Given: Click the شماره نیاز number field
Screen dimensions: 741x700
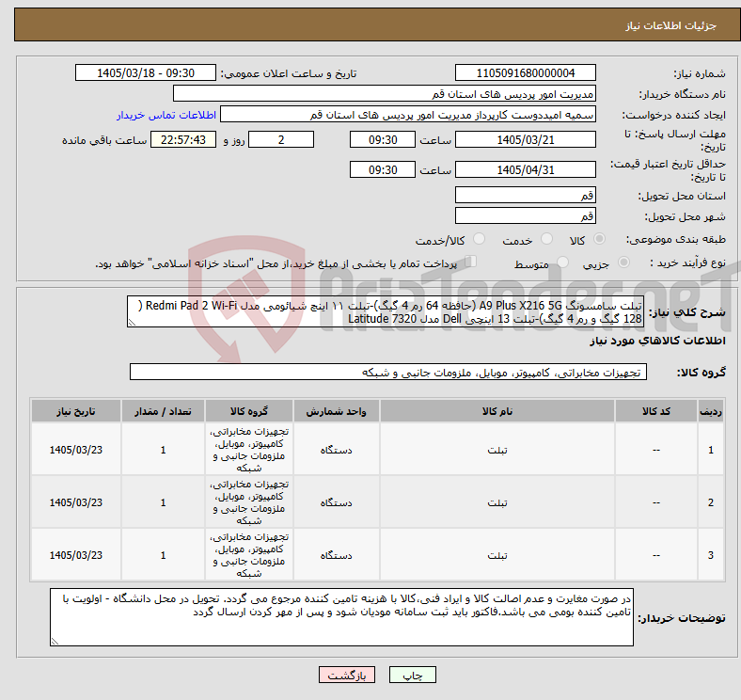Looking at the screenshot, I should pyautogui.click(x=525, y=73).
